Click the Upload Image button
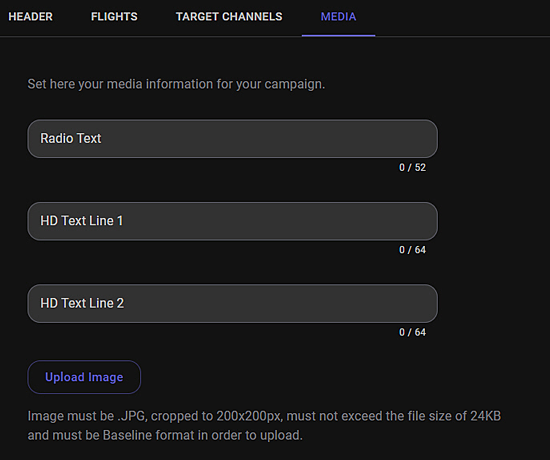This screenshot has height=460, width=550. [x=84, y=377]
